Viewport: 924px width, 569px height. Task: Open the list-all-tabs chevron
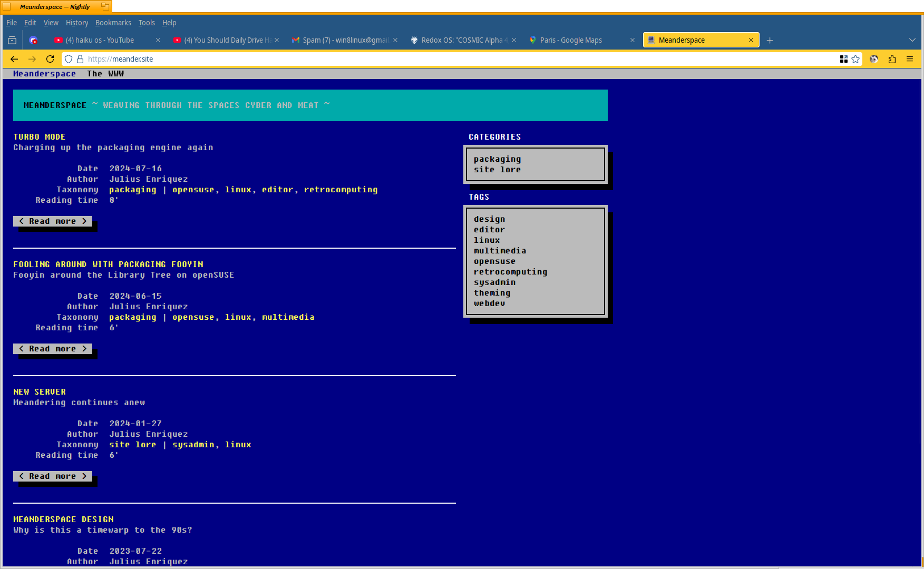point(912,40)
